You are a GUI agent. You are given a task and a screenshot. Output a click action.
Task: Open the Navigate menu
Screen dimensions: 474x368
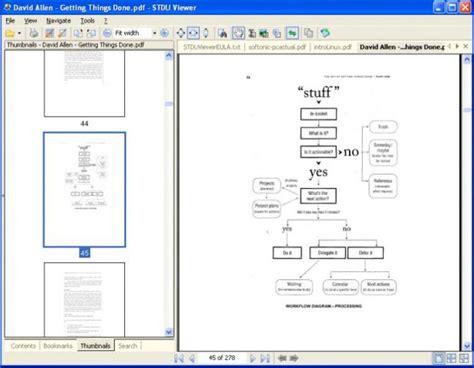(58, 21)
